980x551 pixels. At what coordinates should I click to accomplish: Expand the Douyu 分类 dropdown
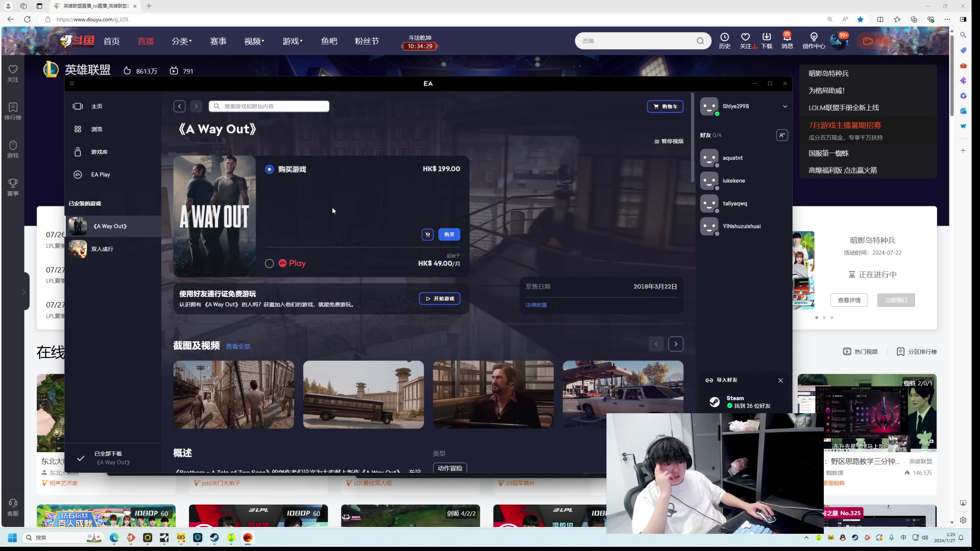(x=182, y=41)
